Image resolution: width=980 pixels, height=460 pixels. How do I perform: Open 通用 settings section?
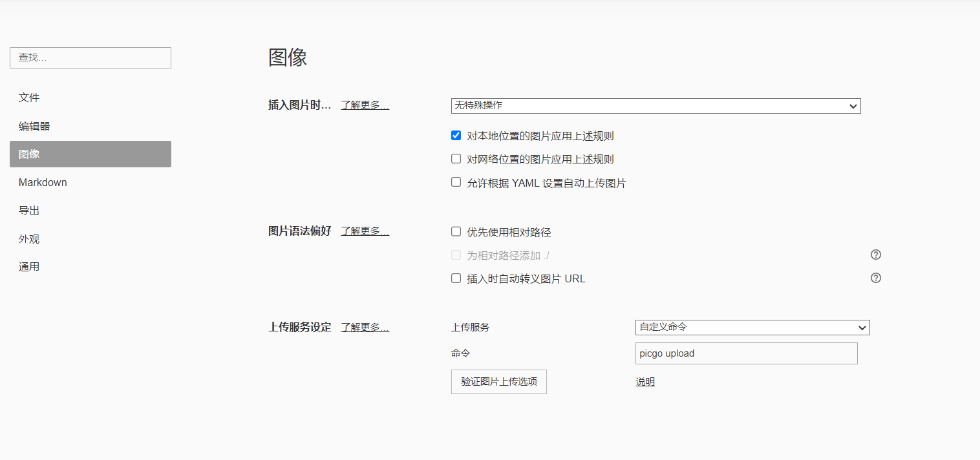29,267
